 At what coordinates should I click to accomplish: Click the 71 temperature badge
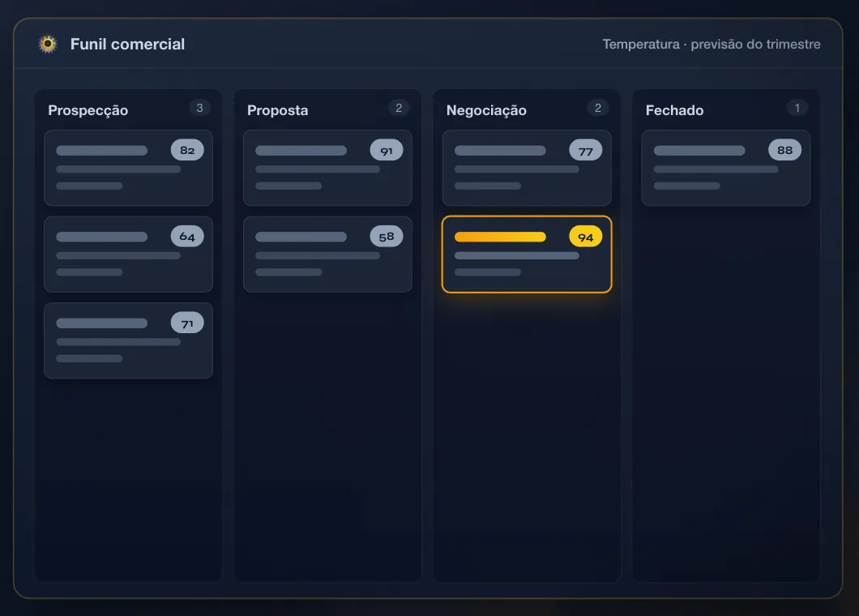(x=187, y=323)
